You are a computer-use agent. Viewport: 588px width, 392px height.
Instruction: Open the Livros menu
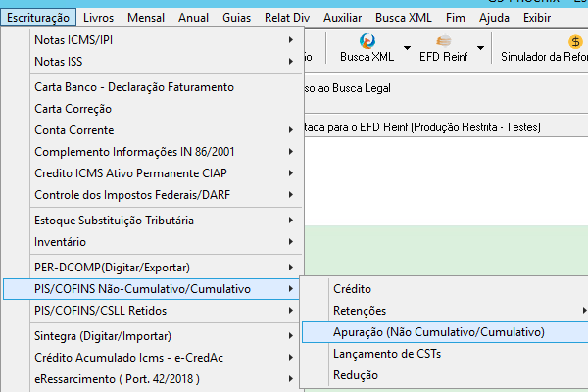point(98,18)
